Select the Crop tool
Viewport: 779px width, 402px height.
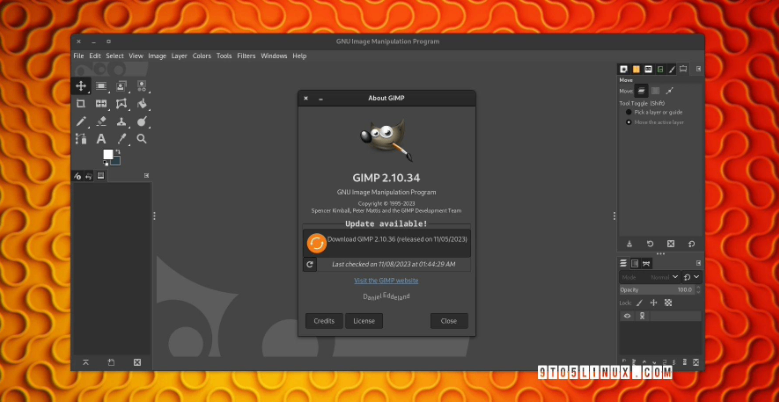pos(81,104)
